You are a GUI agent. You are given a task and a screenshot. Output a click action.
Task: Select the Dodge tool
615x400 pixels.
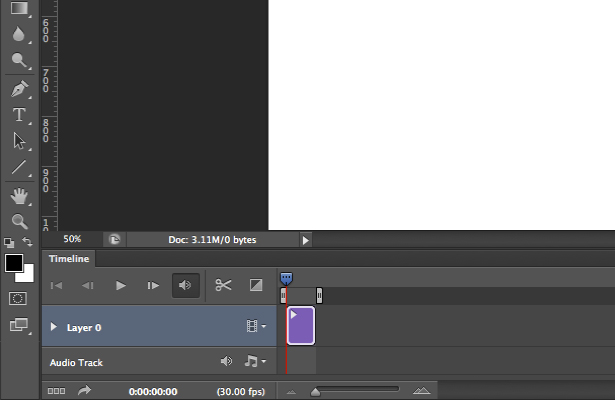(19, 60)
